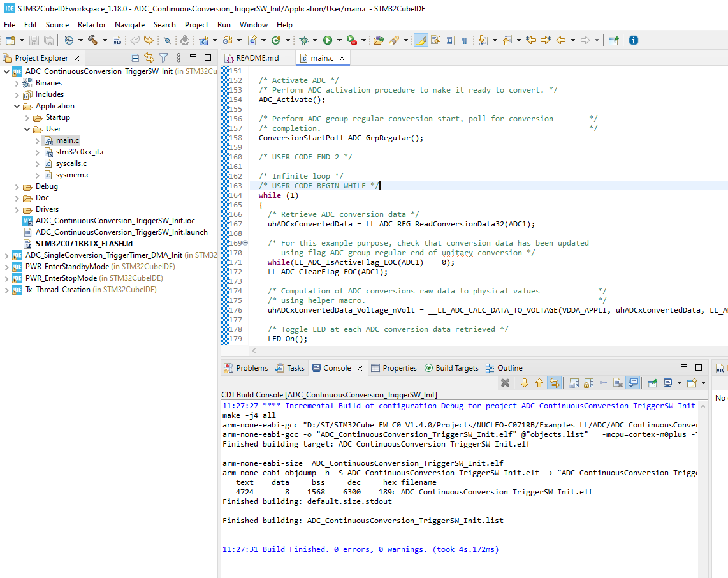Collapse the Application folder
Image resolution: width=728 pixels, height=578 pixels.
(17, 107)
